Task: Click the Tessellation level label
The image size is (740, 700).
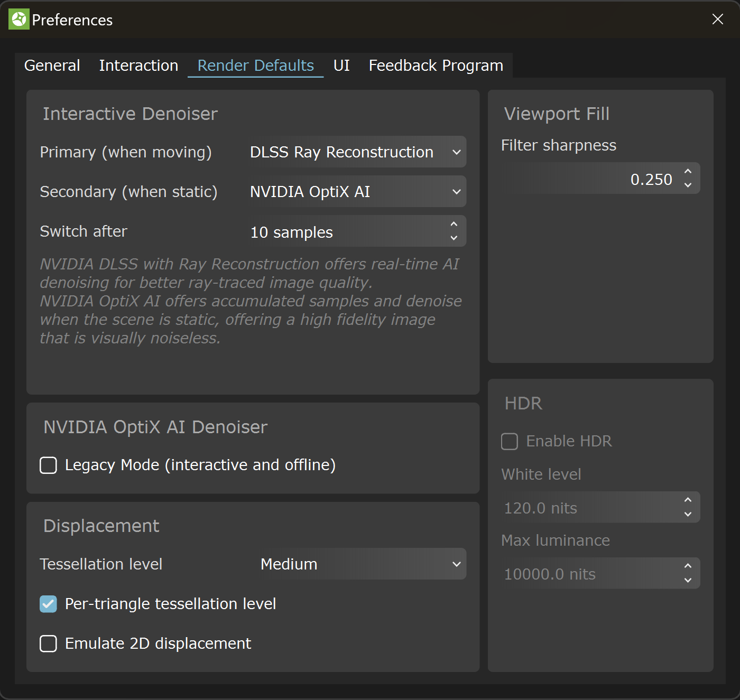Action: (x=101, y=564)
